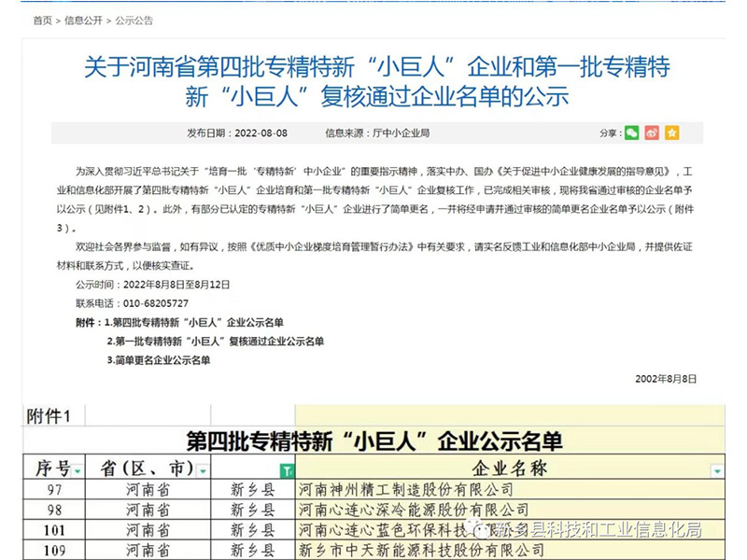Select the cell 河南神州精工制造股份有限公司 in row 97
Image resolution: width=747 pixels, height=560 pixels.
coord(402,488)
